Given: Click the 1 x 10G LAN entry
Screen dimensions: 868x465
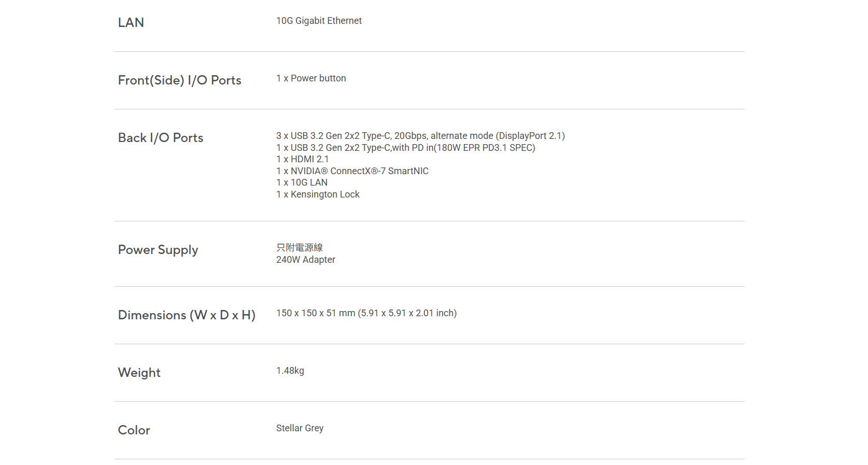Looking at the screenshot, I should point(302,182).
